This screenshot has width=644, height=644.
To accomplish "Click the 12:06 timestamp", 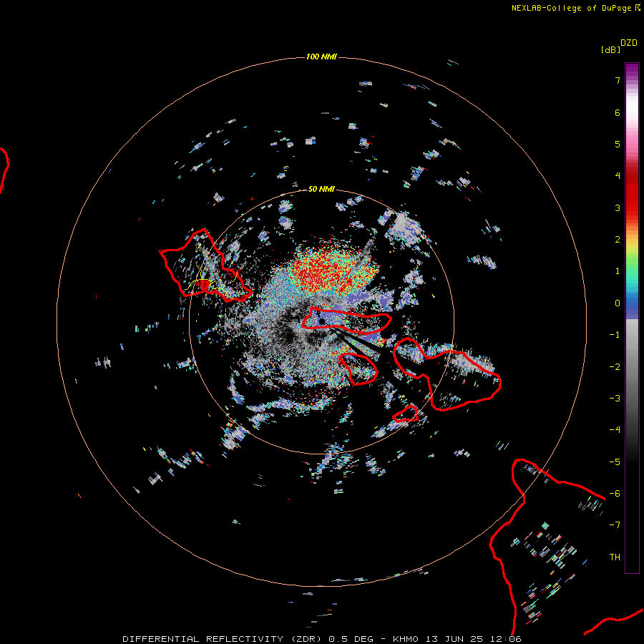I will point(507,639).
